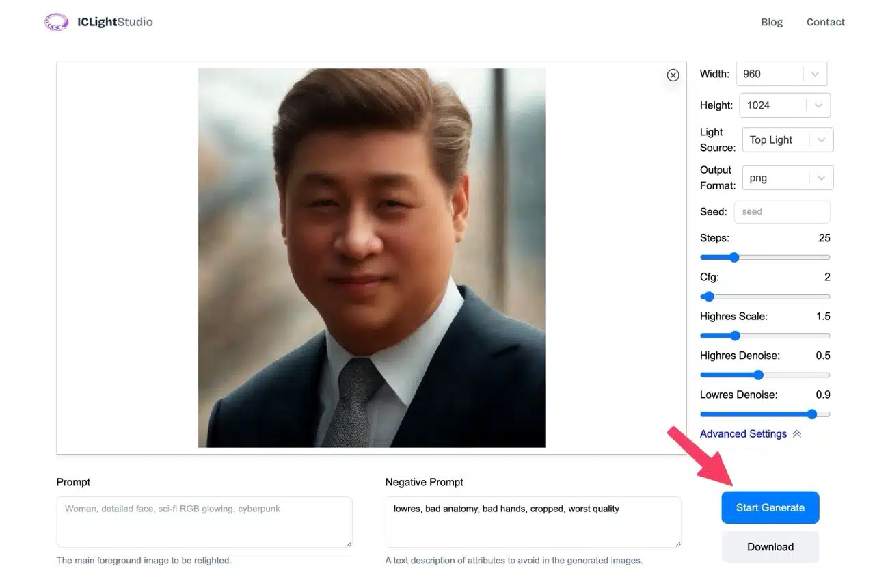875x588 pixels.
Task: Click the Lowres Denoise slider handle
Action: tap(812, 414)
